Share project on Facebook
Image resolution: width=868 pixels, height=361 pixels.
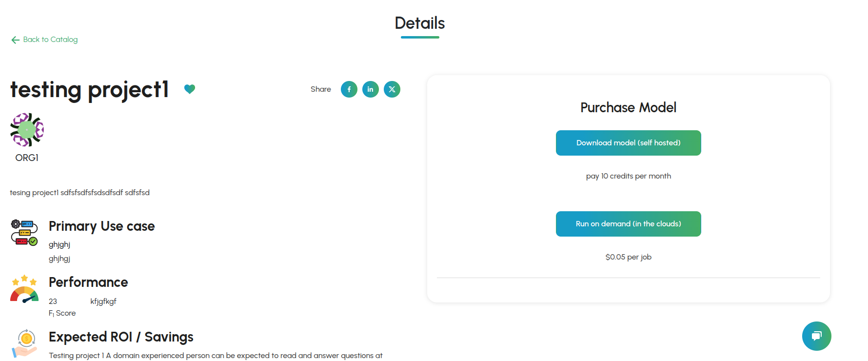(349, 89)
